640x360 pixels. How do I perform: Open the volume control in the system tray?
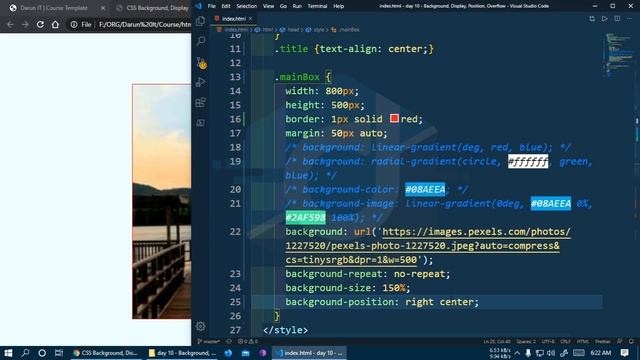click(551, 353)
